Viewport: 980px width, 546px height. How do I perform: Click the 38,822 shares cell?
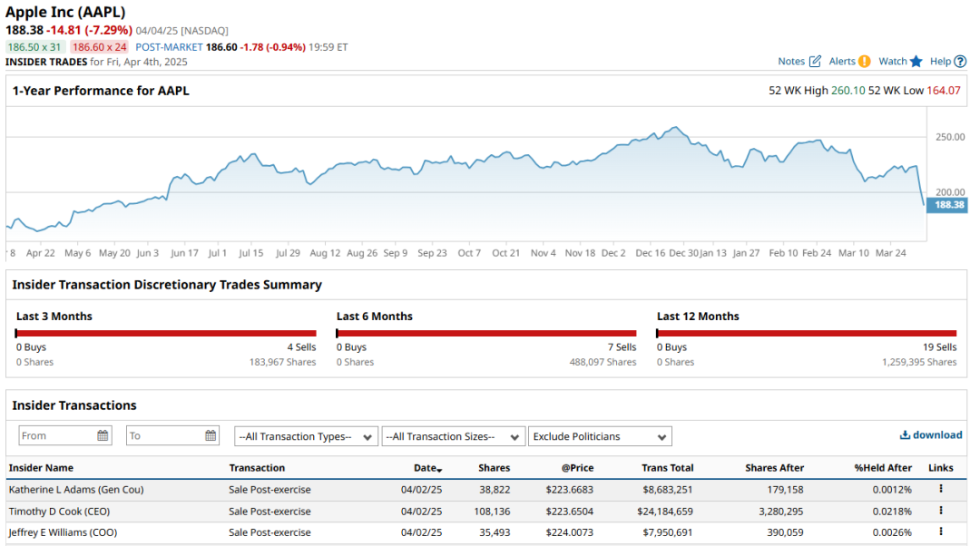[x=495, y=490]
